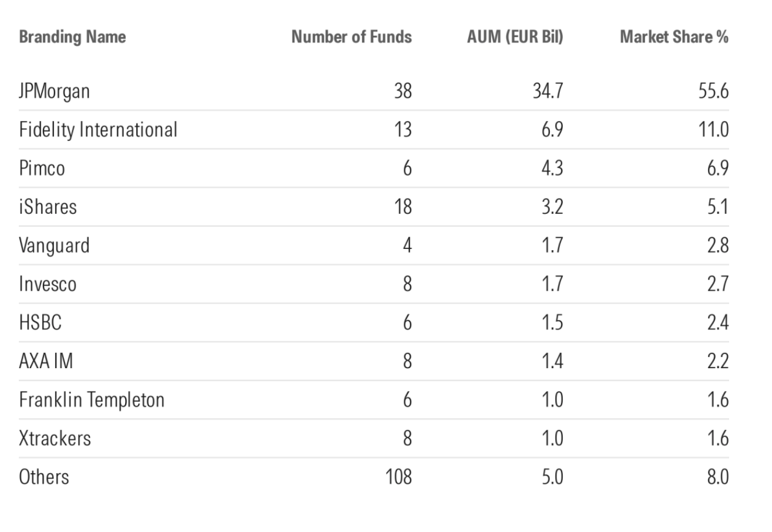The width and height of the screenshot is (772, 532).
Task: Click the Invesco branding name
Action: point(48,284)
